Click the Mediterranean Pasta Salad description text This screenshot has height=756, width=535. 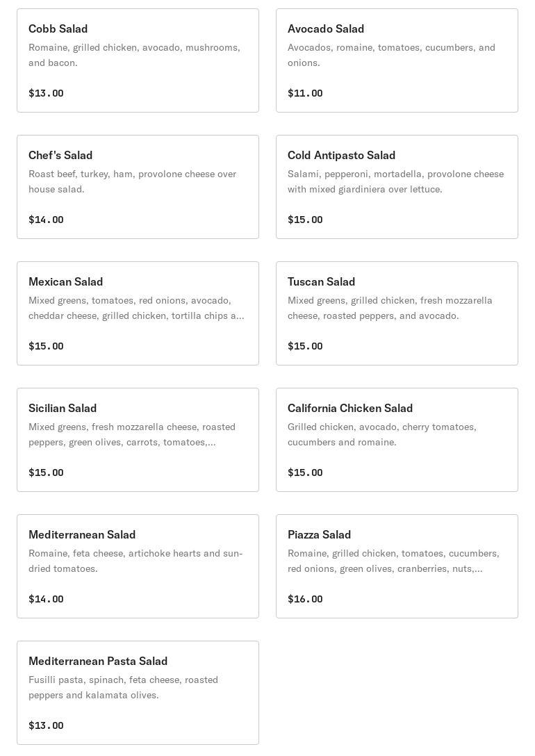(x=123, y=687)
